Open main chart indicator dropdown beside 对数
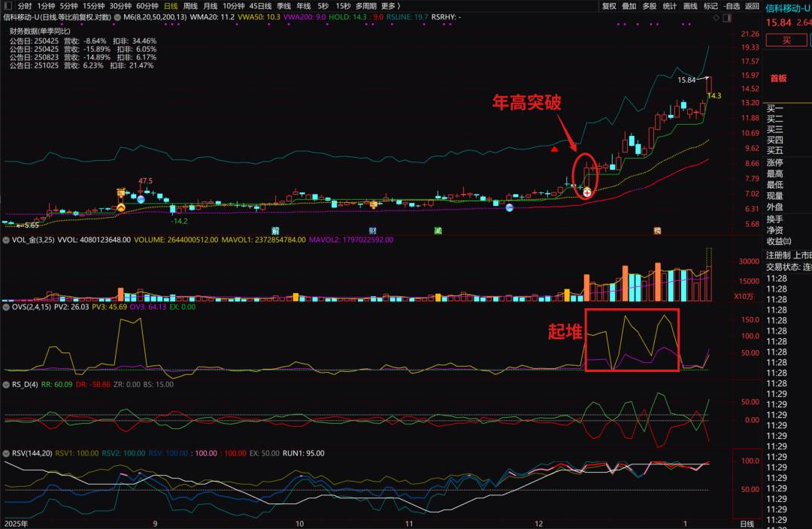The image size is (812, 529). [x=117, y=17]
